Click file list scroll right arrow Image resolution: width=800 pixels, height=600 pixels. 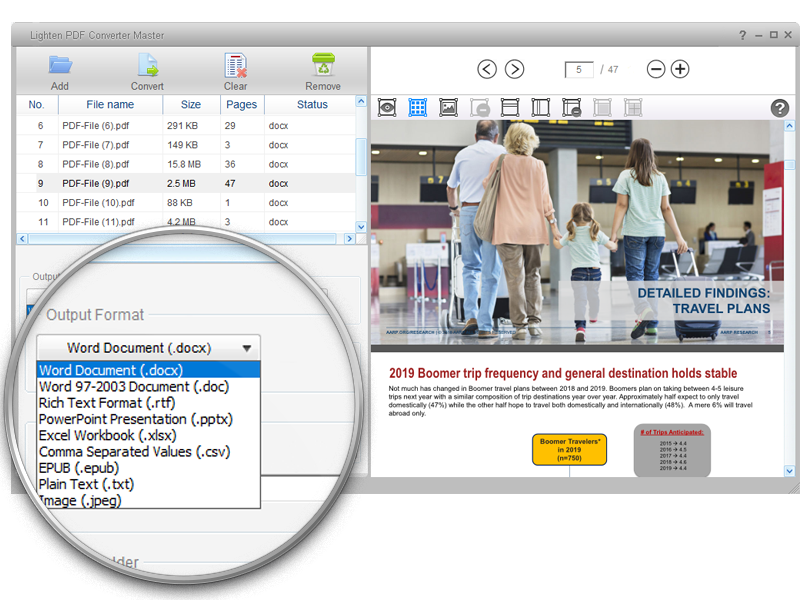click(x=349, y=238)
